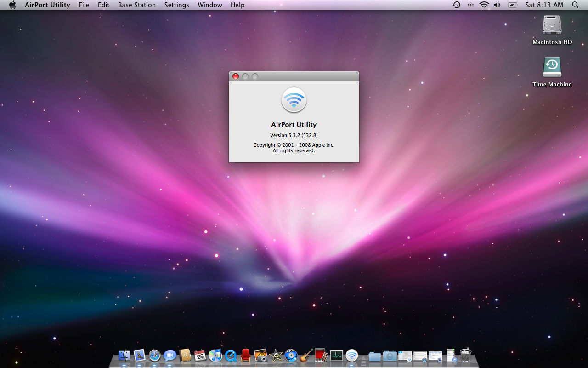
Task: Open the Window menu
Action: (210, 5)
